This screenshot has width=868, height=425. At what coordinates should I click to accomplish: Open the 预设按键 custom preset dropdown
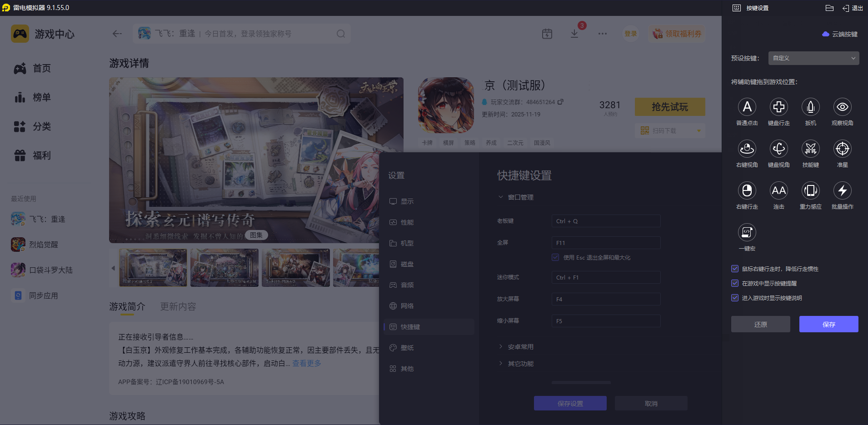(813, 58)
